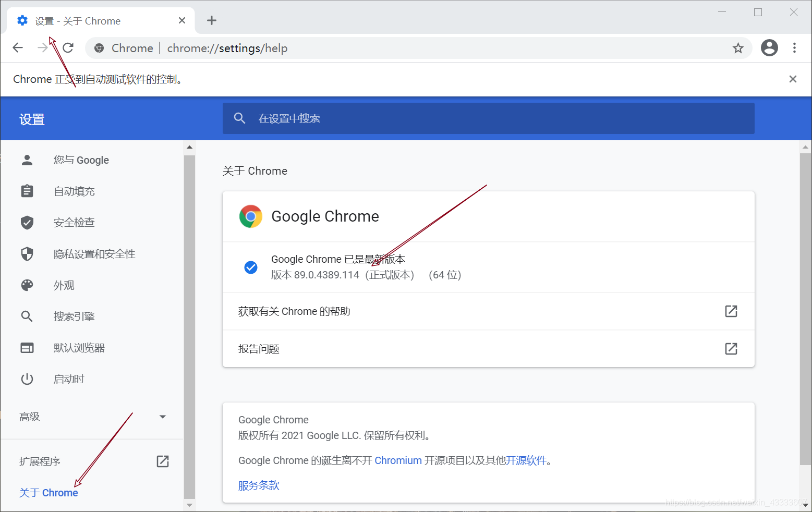Viewport: 812px width, 512px height.
Task: Open the profile avatar menu
Action: 769,48
